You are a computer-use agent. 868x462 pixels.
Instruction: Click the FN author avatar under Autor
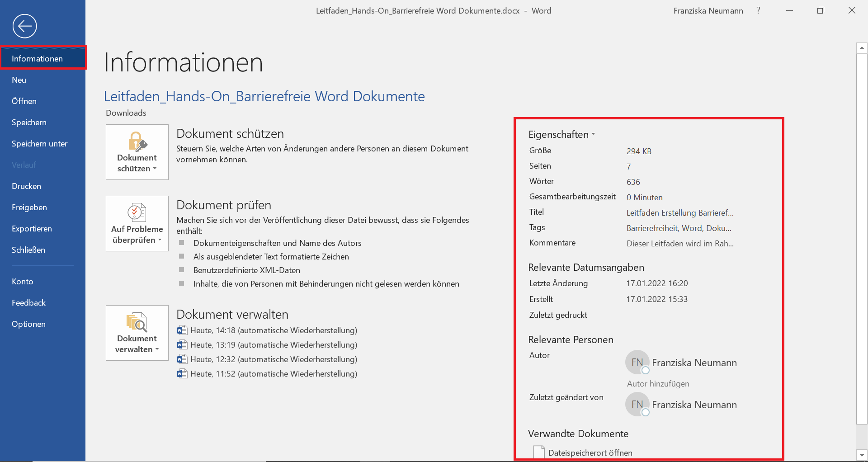tap(637, 362)
